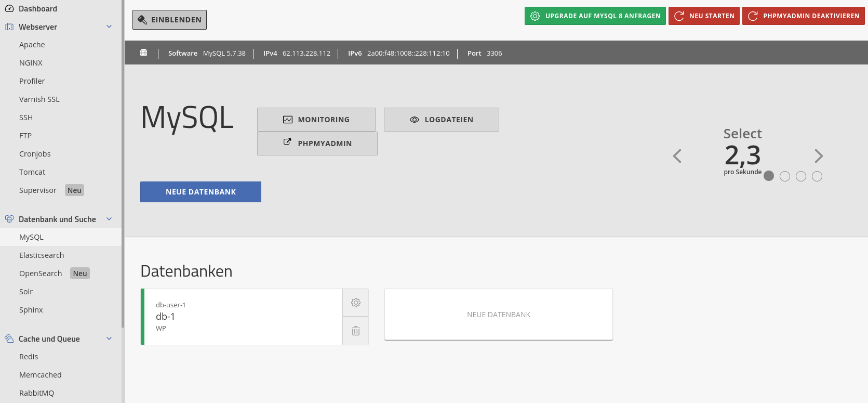Open Profiler in the sidebar
This screenshot has width=868, height=403.
32,81
